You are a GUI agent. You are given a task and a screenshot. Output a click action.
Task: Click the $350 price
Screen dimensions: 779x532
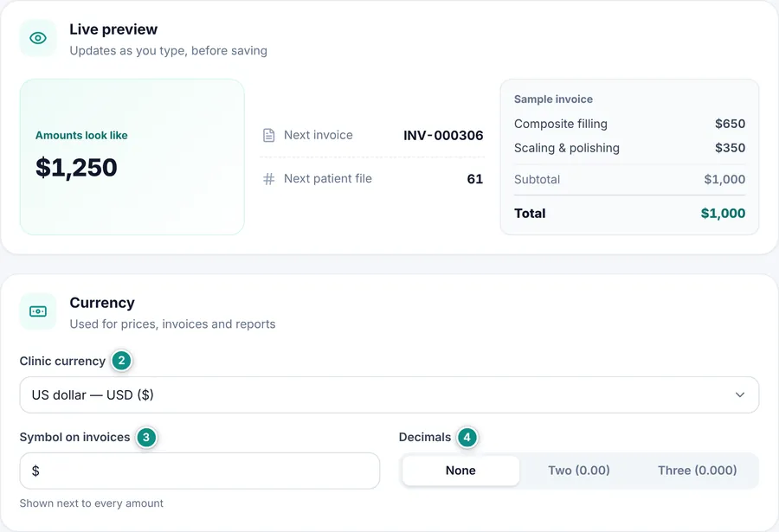[730, 148]
